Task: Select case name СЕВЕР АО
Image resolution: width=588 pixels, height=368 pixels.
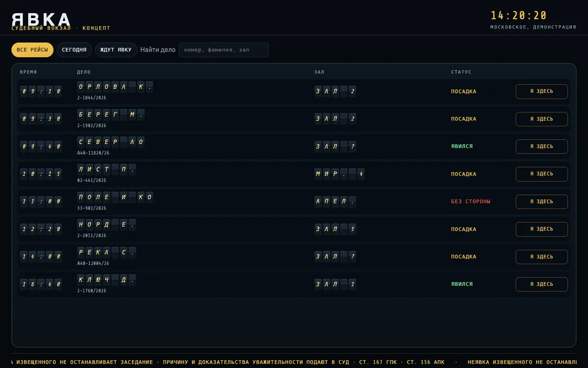Action: point(111,142)
